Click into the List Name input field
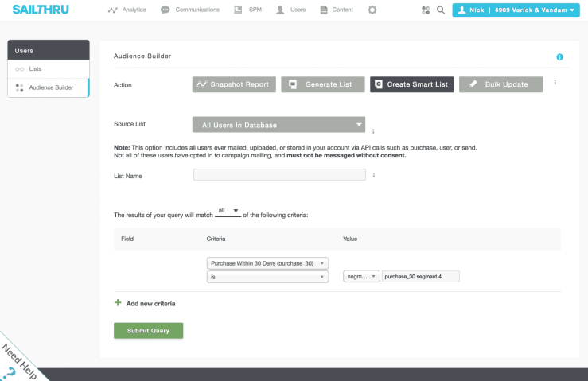 (278, 175)
